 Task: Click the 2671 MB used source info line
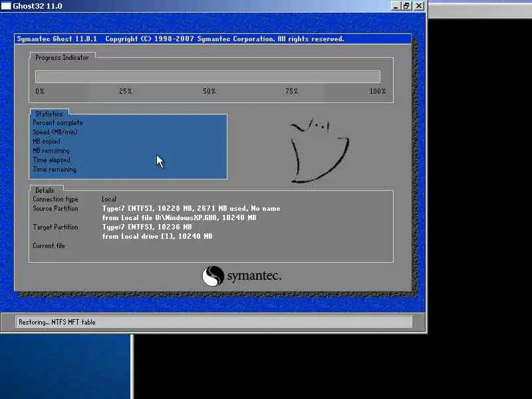point(192,209)
